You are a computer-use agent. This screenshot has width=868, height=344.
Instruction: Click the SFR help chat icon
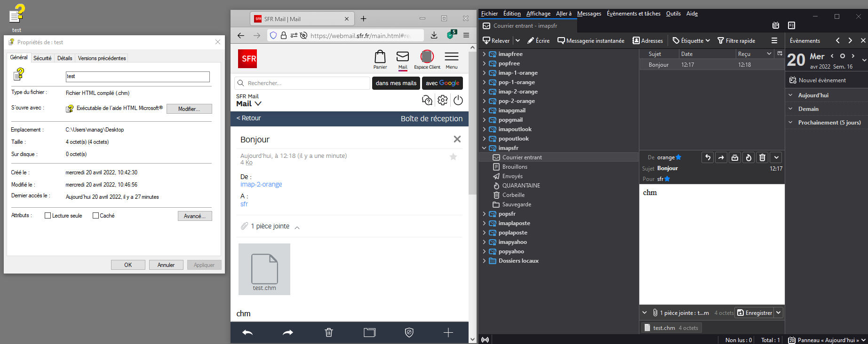[x=427, y=100]
